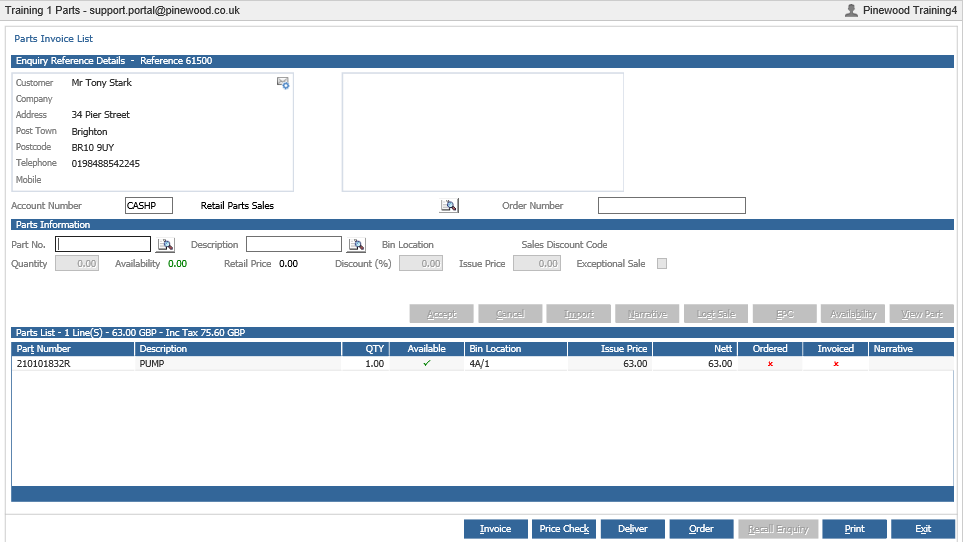Viewport: 963px width, 542px height.
Task: Click the Recall Enquiry button
Action: coord(778,528)
